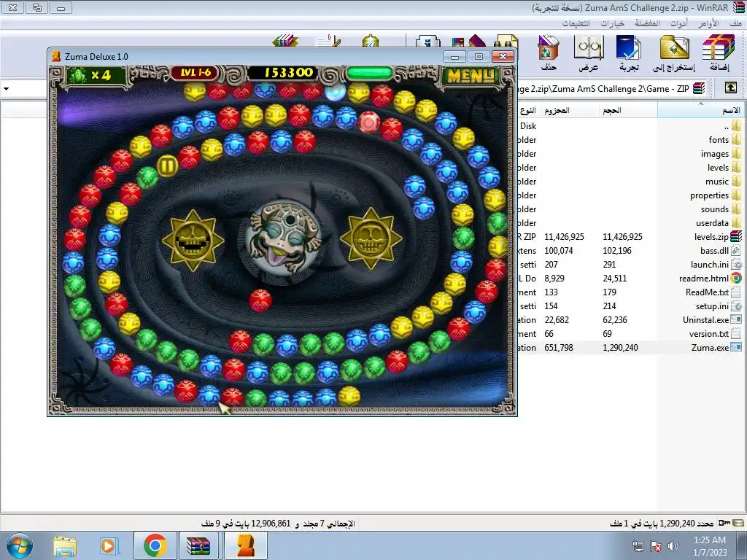Select the userdata folder row
This screenshot has width=747, height=560.
point(632,223)
